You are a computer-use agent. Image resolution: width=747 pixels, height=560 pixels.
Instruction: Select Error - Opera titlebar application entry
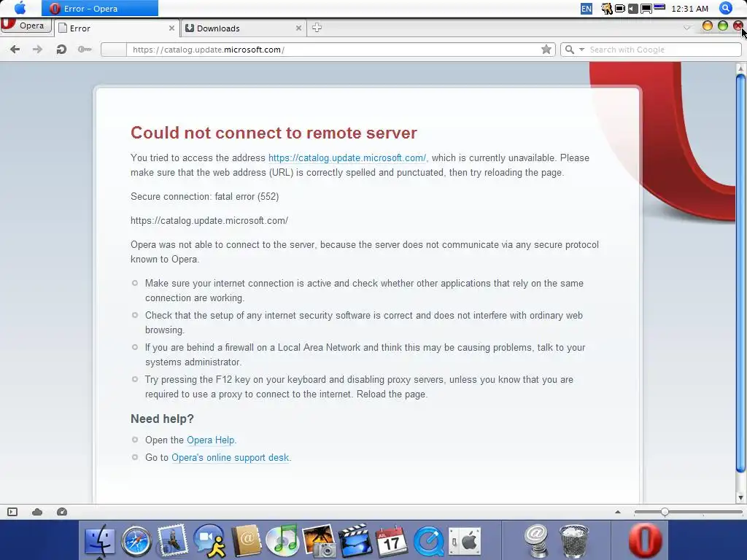click(x=99, y=9)
